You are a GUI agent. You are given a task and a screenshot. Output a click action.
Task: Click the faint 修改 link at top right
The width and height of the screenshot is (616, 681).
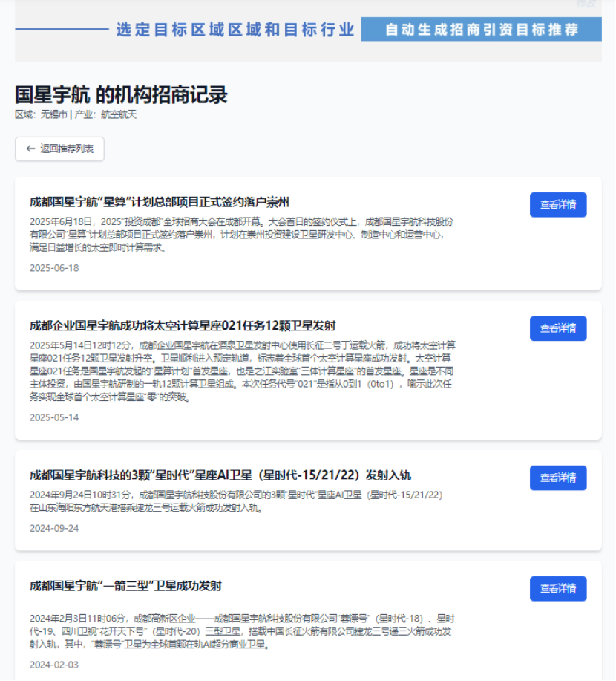[x=586, y=4]
